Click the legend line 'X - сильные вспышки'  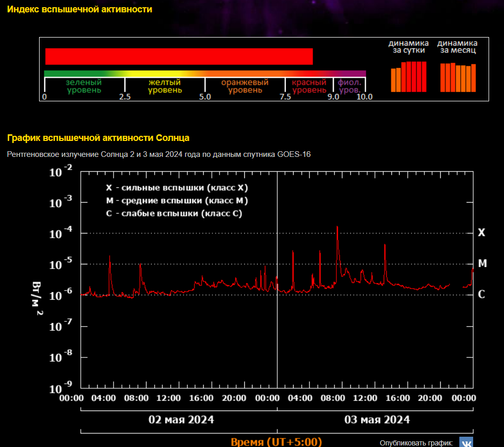[x=177, y=188]
